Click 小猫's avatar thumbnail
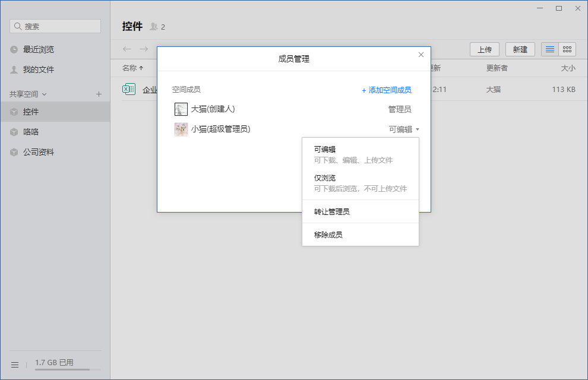 (x=181, y=129)
